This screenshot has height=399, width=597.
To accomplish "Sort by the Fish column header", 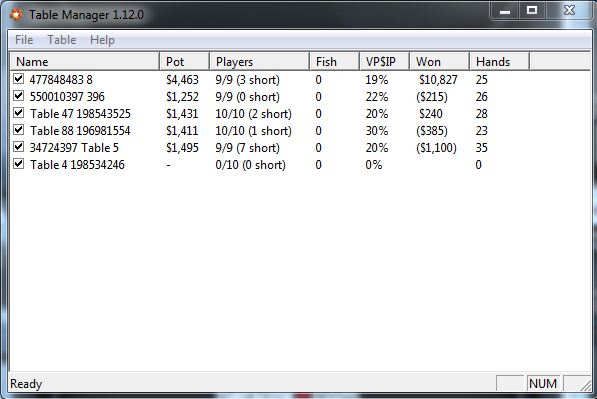I will coord(334,62).
